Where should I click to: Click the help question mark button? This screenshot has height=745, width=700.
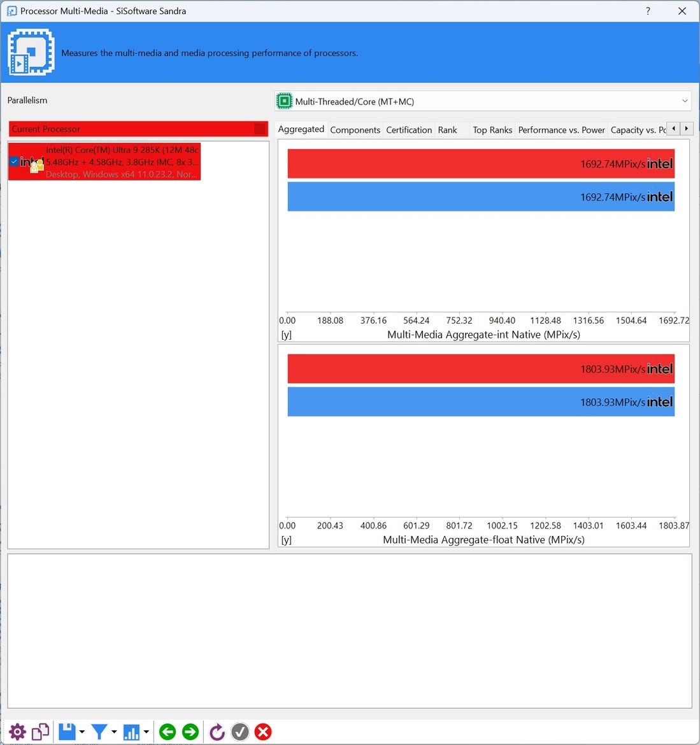[648, 11]
